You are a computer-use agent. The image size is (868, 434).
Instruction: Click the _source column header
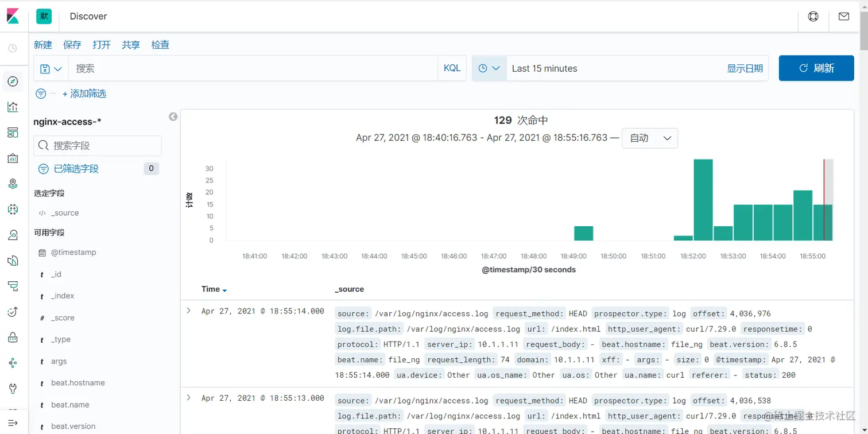point(349,289)
